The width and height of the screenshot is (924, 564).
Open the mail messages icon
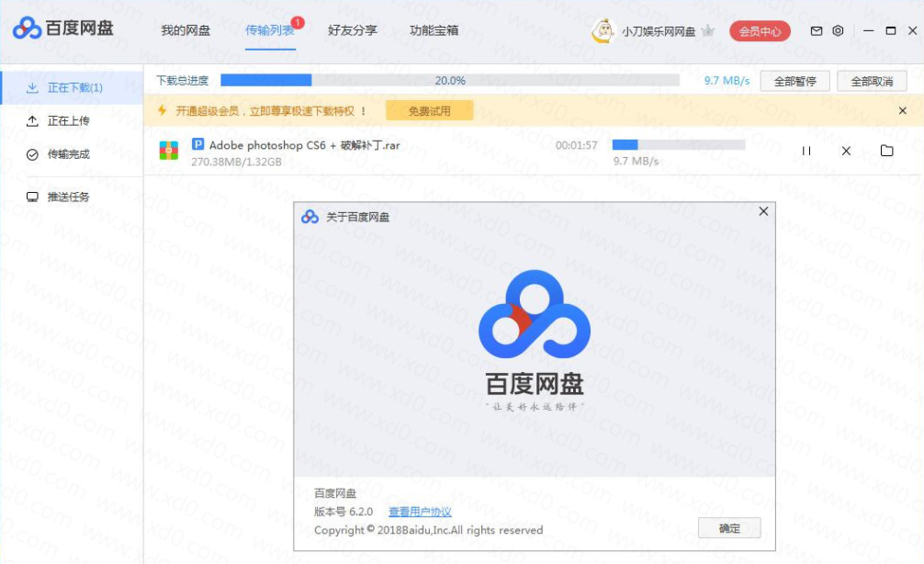pos(817,30)
